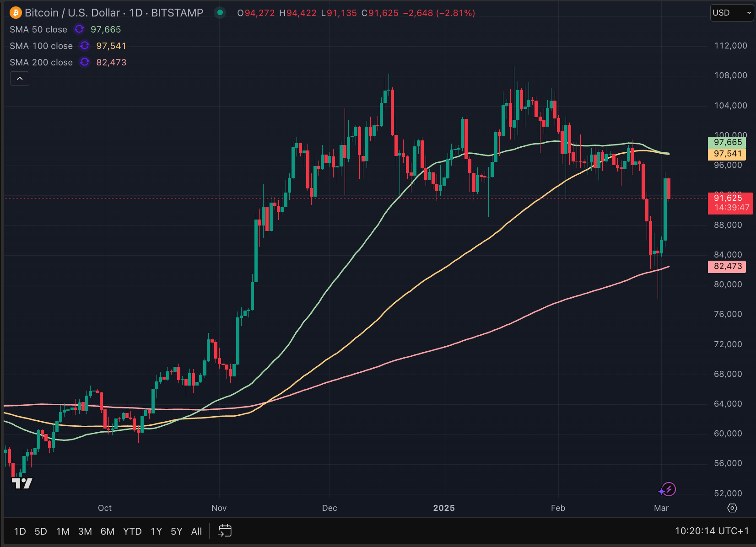Switch to the 3M time range
This screenshot has width=756, height=547.
click(85, 531)
